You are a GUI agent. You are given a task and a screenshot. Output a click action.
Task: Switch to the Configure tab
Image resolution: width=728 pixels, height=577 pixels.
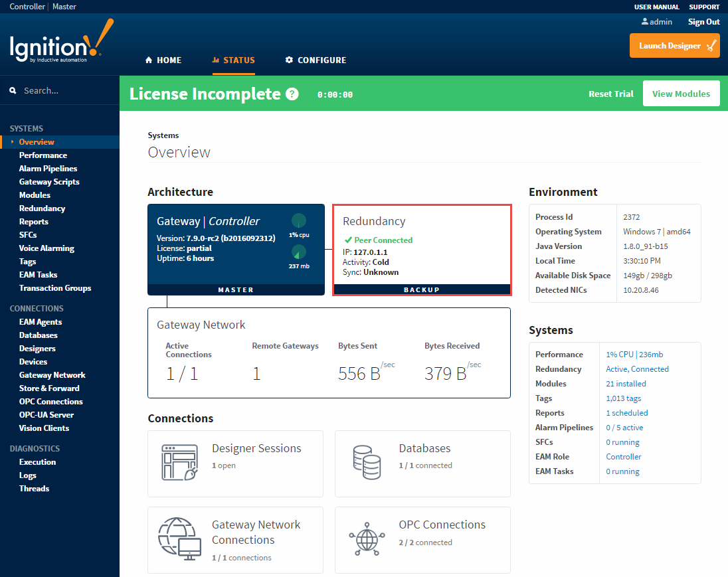tap(316, 60)
